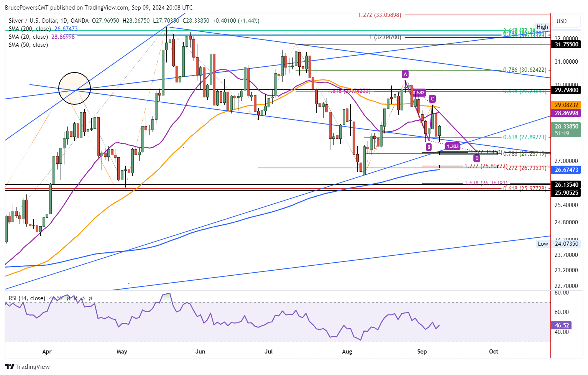
Task: Click the 31.00000 price axis tick
Action: coord(566,62)
